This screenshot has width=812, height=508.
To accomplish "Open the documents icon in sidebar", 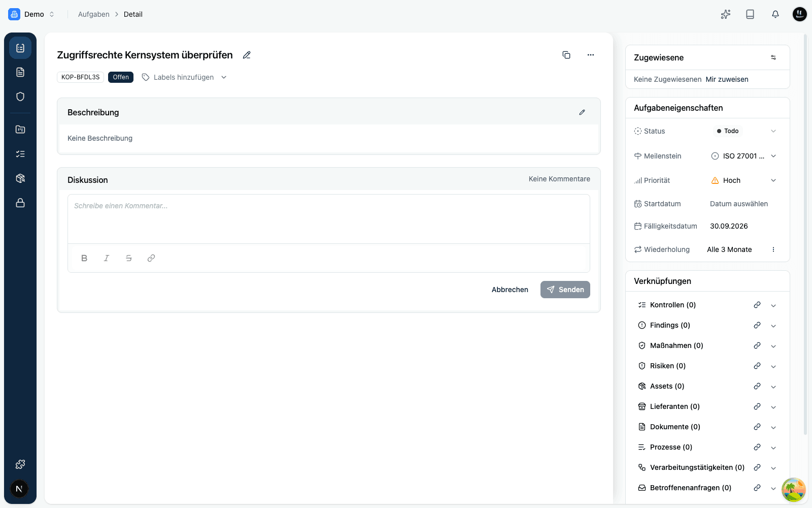I will point(20,72).
